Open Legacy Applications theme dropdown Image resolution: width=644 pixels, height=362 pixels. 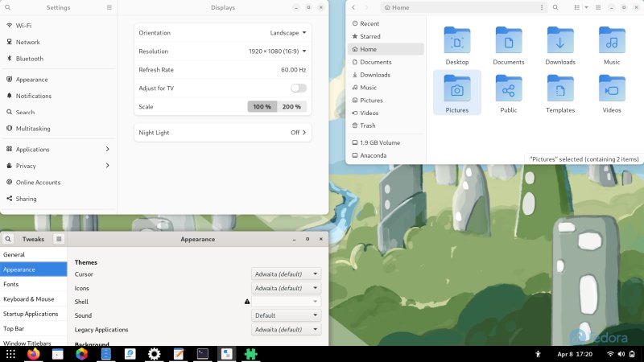point(287,329)
